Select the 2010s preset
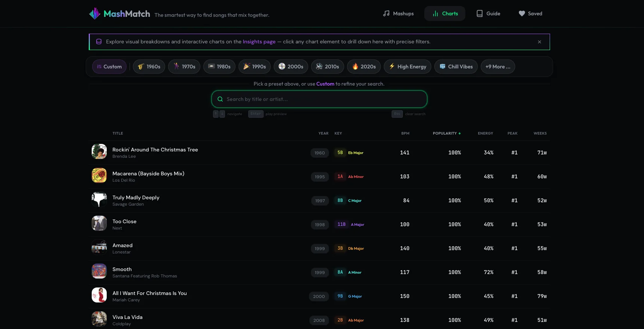 point(328,67)
